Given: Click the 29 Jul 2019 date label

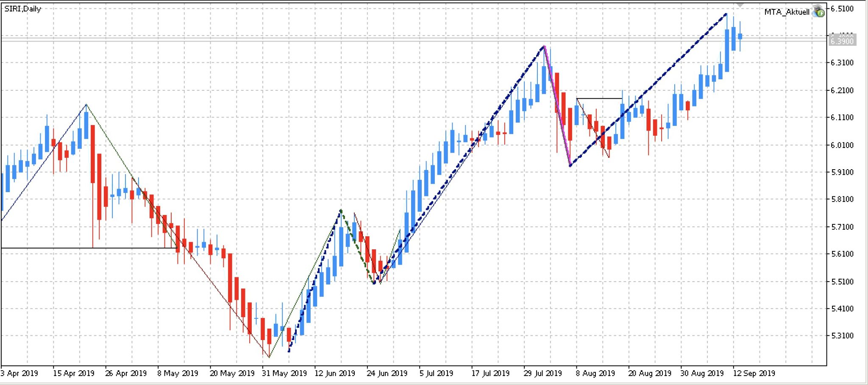Looking at the screenshot, I should 542,373.
